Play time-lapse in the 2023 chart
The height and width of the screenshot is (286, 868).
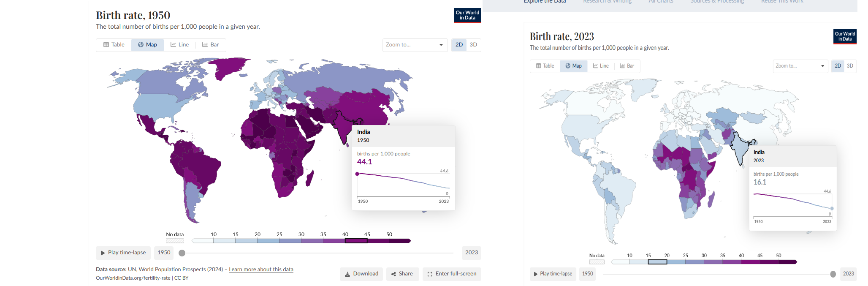coord(553,274)
